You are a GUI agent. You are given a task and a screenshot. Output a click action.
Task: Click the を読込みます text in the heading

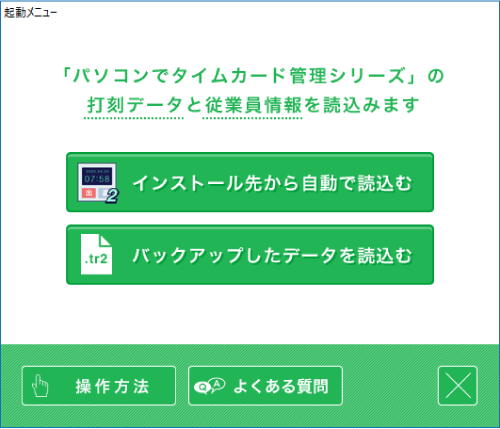tap(361, 105)
